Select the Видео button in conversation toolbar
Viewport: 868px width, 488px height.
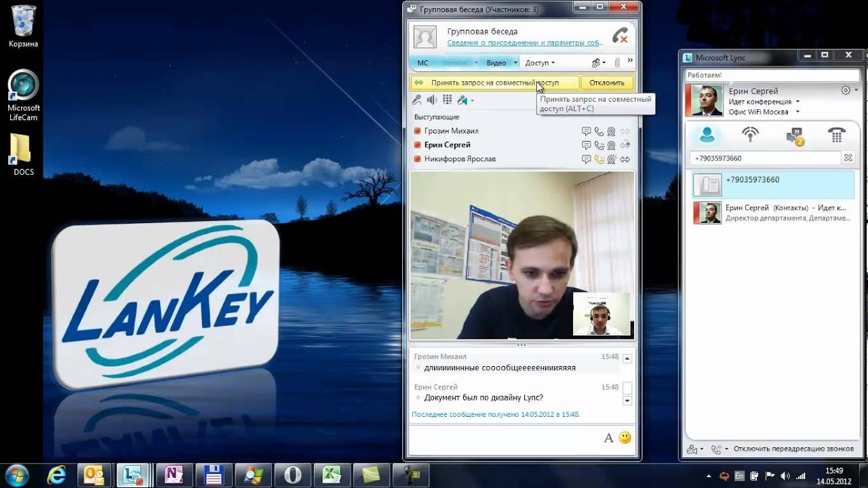pos(496,63)
